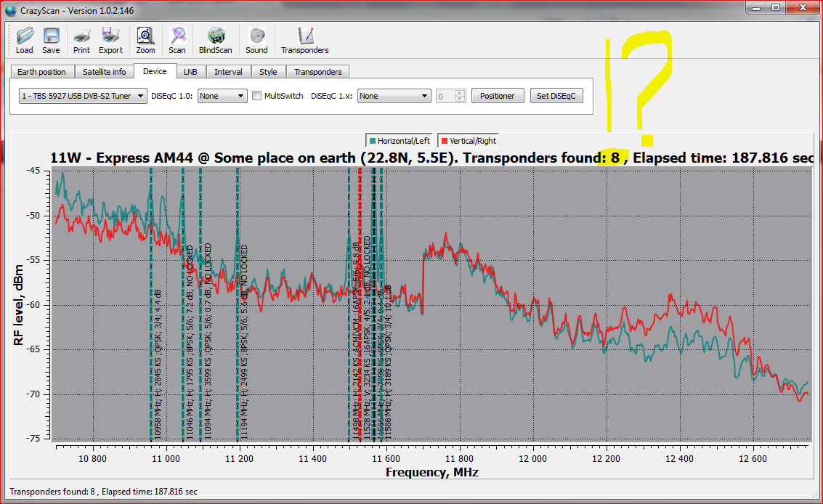This screenshot has height=504, width=823.
Task: Click the DiSEqC number spinner field
Action: (x=445, y=96)
